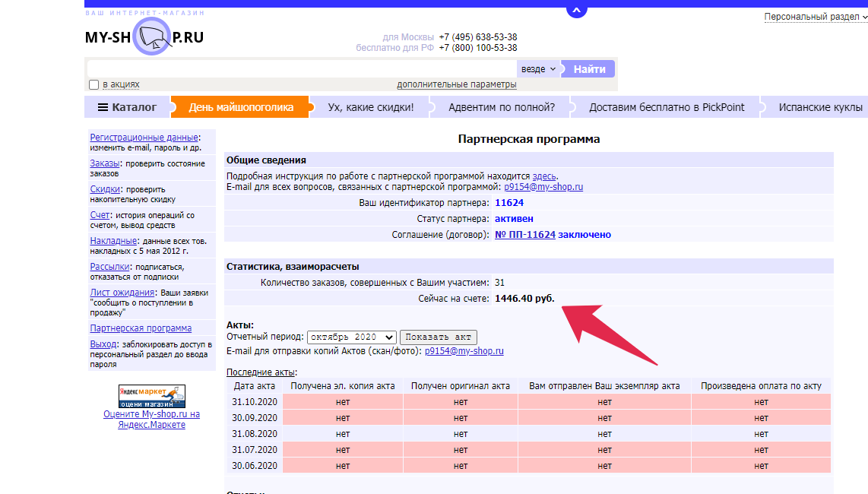Click email link beside 'копий Актов'
Viewport: 868px width, 494px height.
point(464,350)
